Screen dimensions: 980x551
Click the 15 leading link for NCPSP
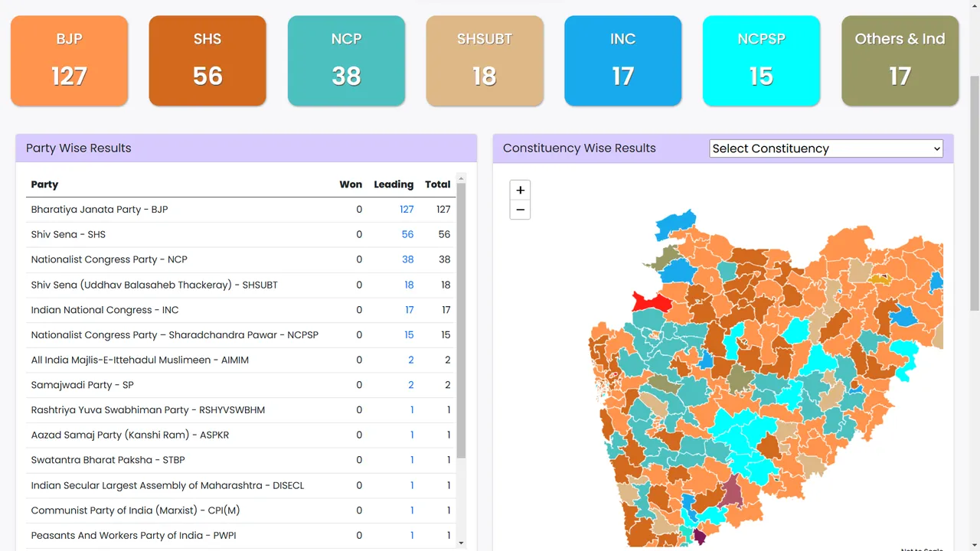(x=409, y=334)
